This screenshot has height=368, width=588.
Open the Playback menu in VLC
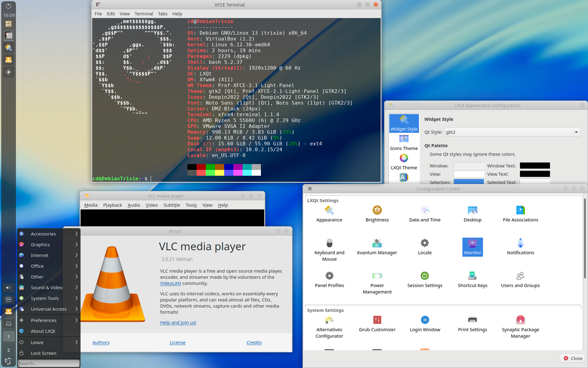pos(113,205)
